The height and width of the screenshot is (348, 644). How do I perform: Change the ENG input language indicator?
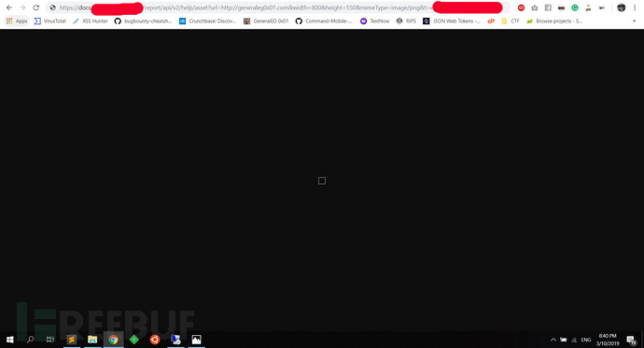[586, 340]
